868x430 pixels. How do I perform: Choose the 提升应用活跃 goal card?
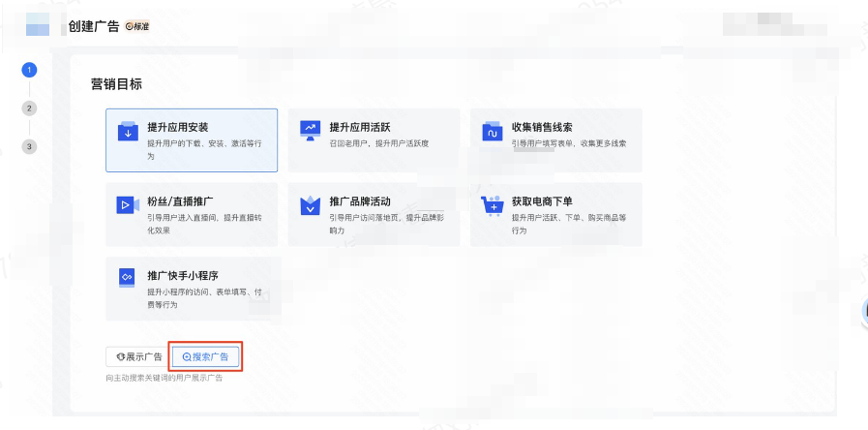coord(374,140)
